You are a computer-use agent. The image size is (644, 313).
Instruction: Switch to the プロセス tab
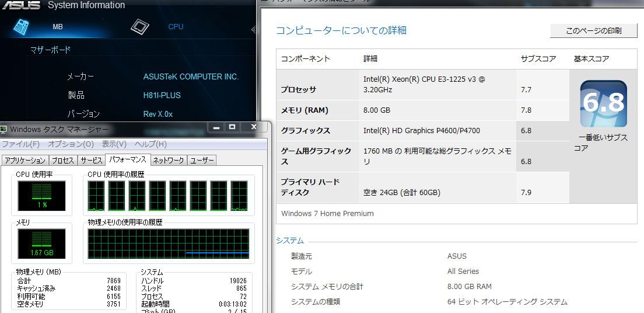coord(63,161)
